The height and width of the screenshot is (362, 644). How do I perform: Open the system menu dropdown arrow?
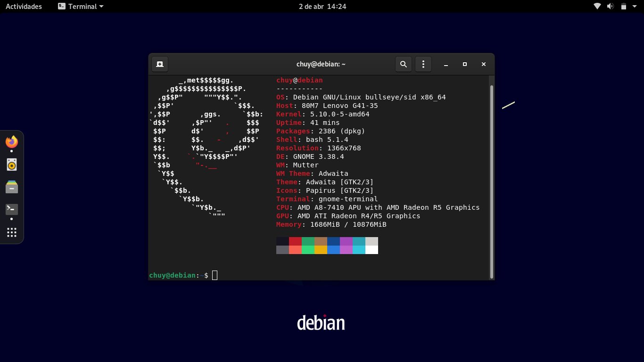[635, 6]
